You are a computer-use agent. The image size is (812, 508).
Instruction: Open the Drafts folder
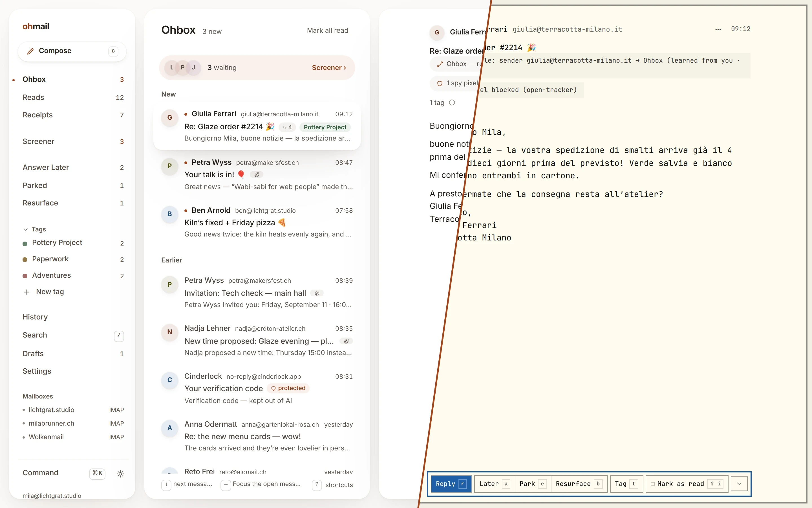click(x=73, y=353)
